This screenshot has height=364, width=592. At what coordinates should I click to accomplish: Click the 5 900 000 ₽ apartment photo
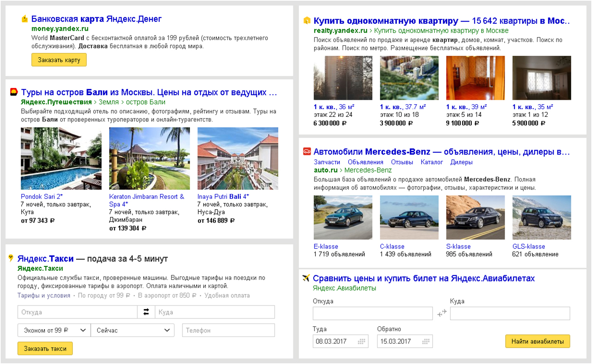coord(542,78)
